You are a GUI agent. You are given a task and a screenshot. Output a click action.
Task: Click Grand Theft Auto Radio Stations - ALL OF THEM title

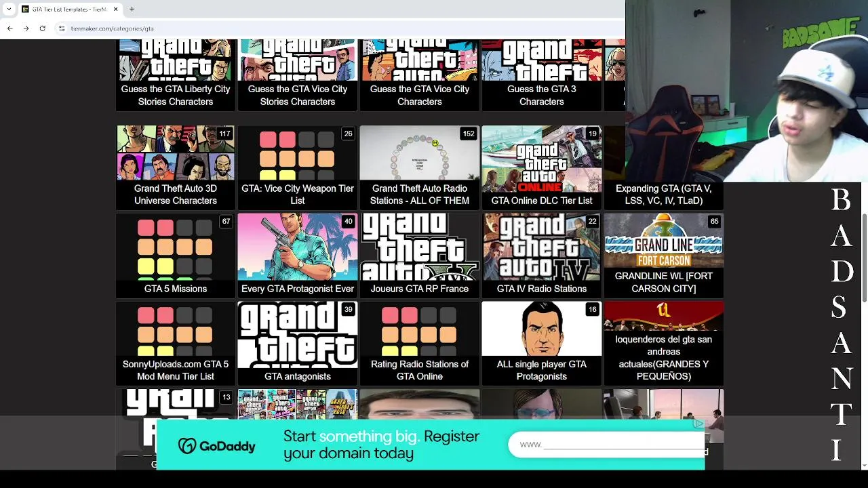click(420, 195)
